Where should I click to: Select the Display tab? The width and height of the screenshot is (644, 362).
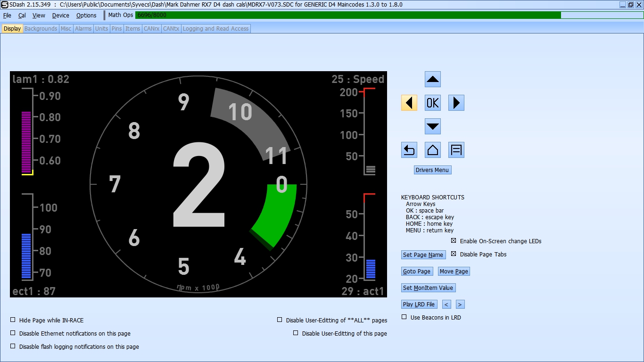coord(12,29)
